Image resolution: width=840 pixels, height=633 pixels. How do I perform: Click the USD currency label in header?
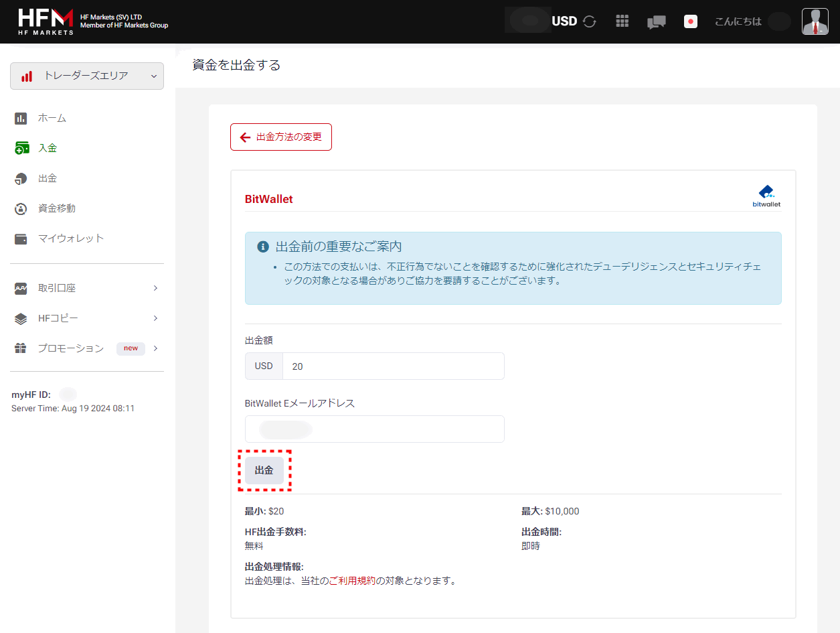coord(564,21)
